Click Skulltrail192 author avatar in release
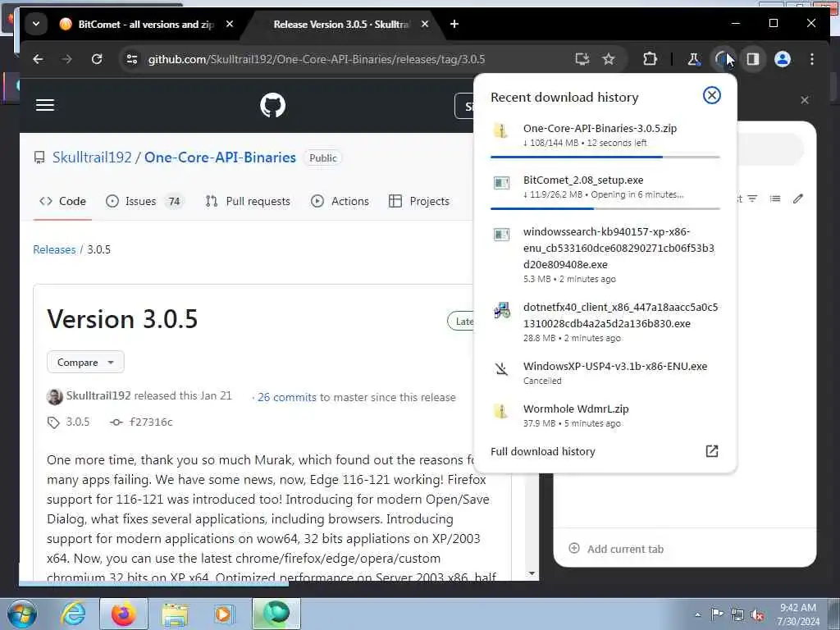The image size is (840, 630). point(55,396)
